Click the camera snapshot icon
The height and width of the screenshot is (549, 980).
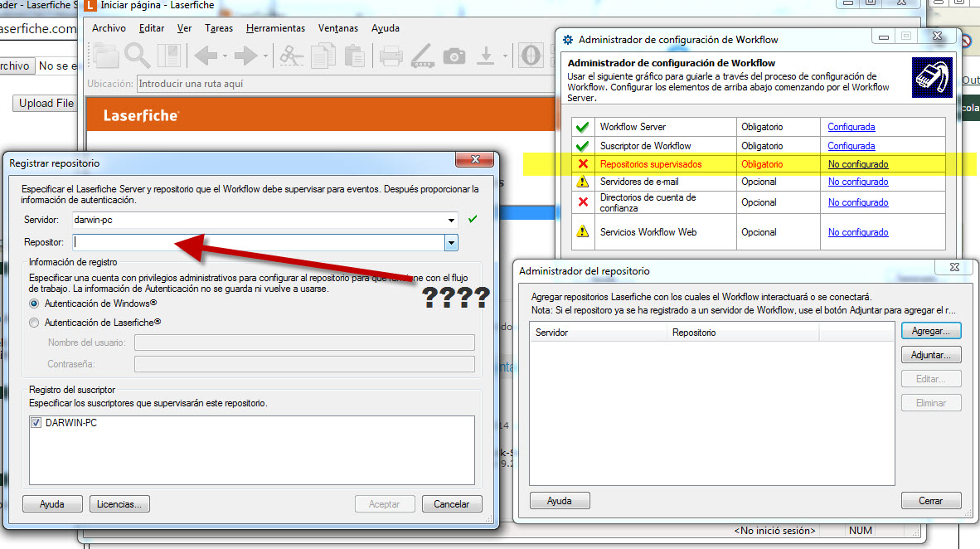pyautogui.click(x=454, y=56)
